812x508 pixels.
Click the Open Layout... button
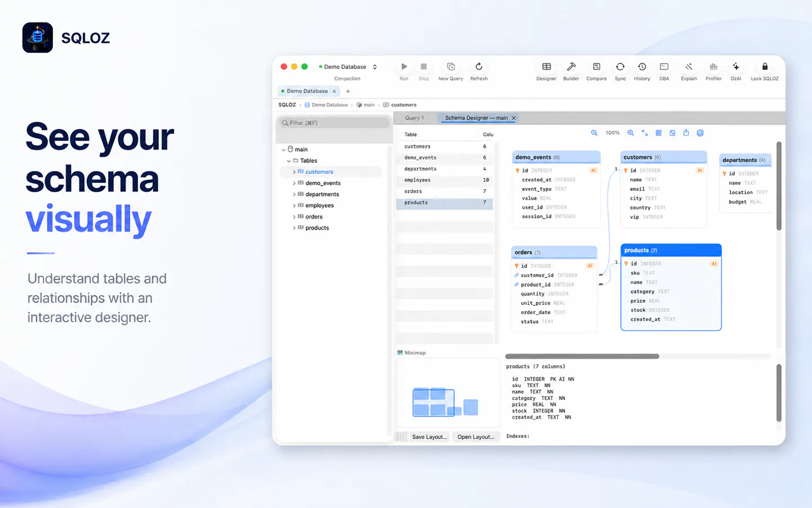pos(476,437)
